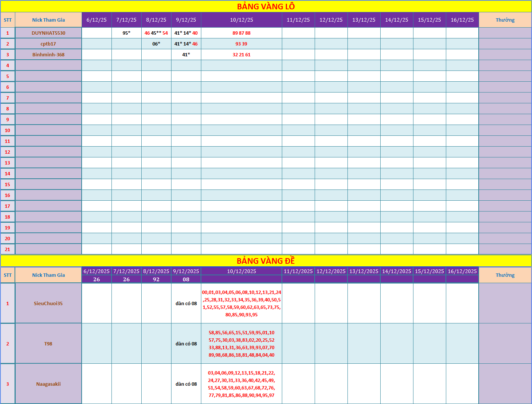Select the cell with numbers "89 87 88"
Screen dimensions: 532x404
point(241,33)
